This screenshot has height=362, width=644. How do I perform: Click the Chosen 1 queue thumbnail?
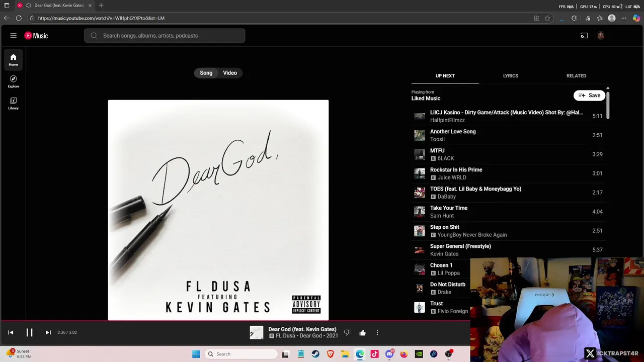pyautogui.click(x=420, y=269)
